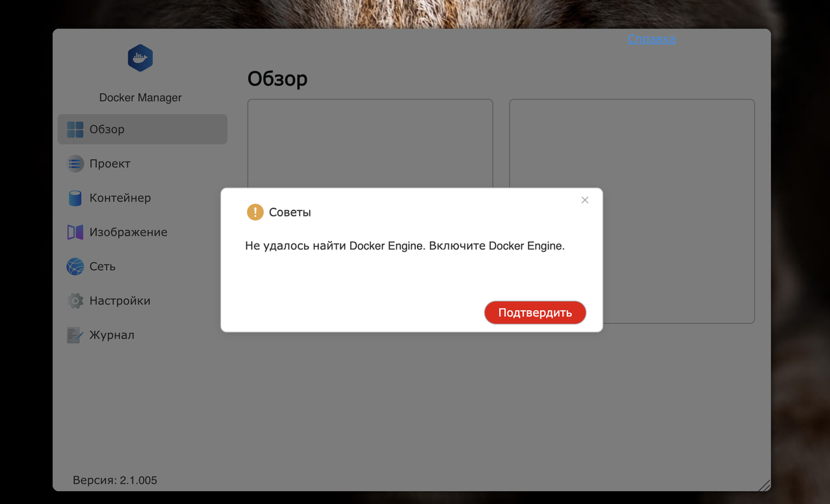830x504 pixels.
Task: Click the orange warning icon in dialog
Action: point(255,212)
